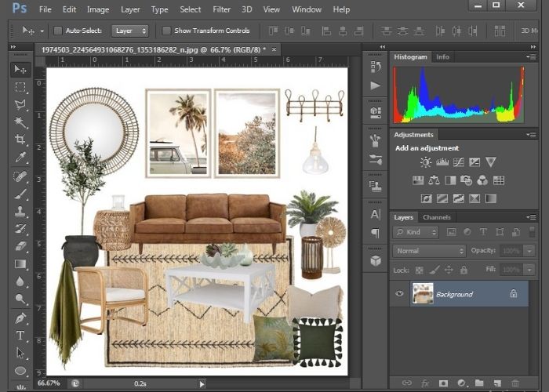Image resolution: width=549 pixels, height=392 pixels.
Task: Open the Paragraph panel icon
Action: 376,233
